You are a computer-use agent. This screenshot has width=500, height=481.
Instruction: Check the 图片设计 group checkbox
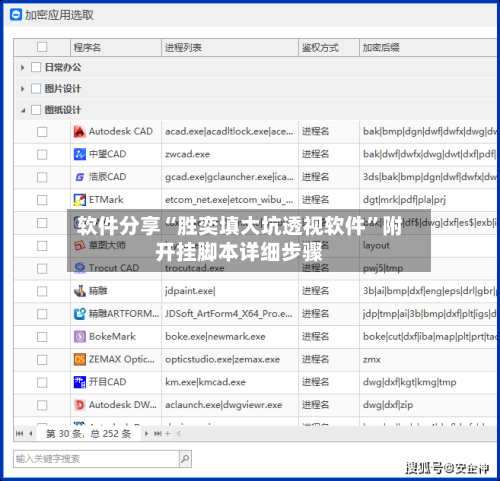tap(36, 89)
